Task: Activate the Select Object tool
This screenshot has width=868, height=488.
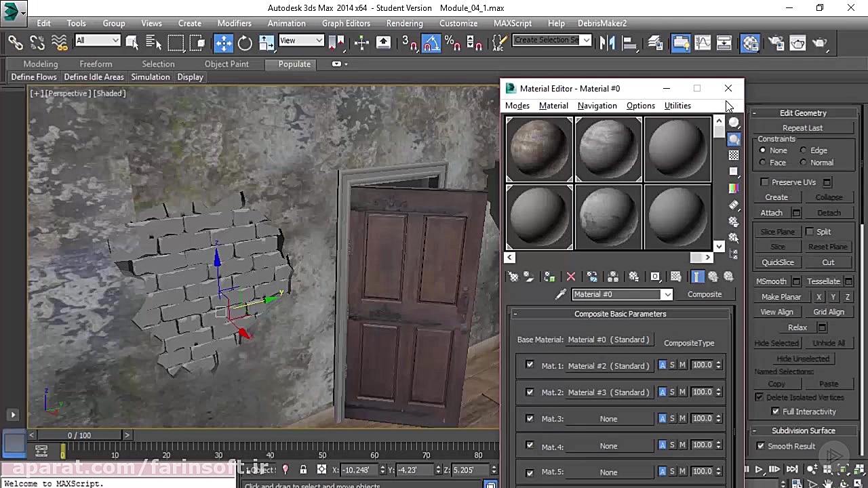Action: pos(132,43)
